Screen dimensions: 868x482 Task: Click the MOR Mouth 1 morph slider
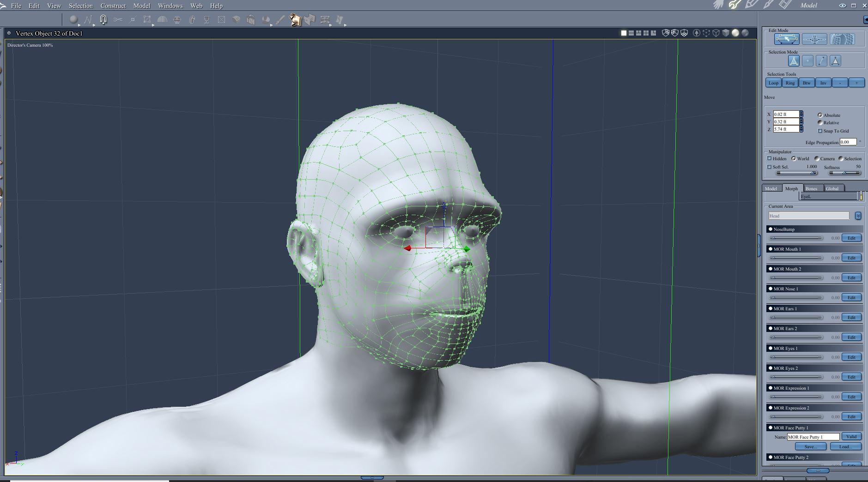pos(796,258)
